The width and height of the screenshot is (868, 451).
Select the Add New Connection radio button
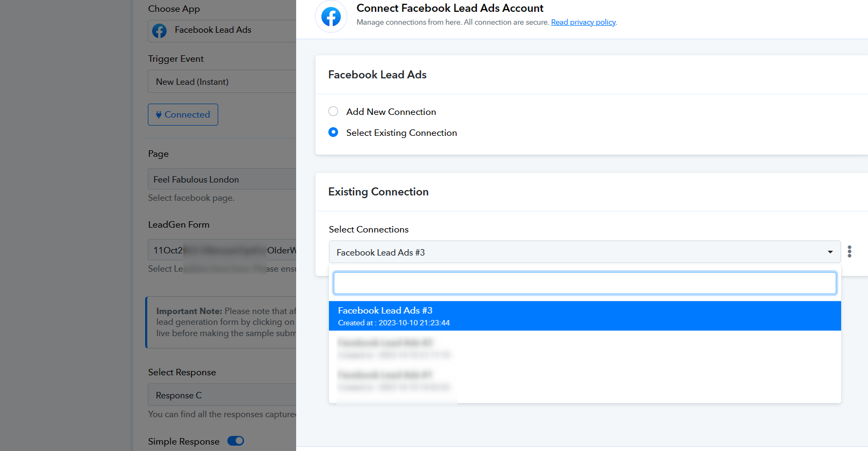[x=333, y=111]
